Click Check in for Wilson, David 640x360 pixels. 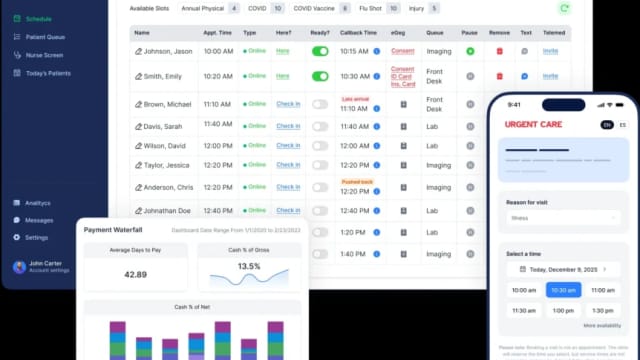(288, 145)
